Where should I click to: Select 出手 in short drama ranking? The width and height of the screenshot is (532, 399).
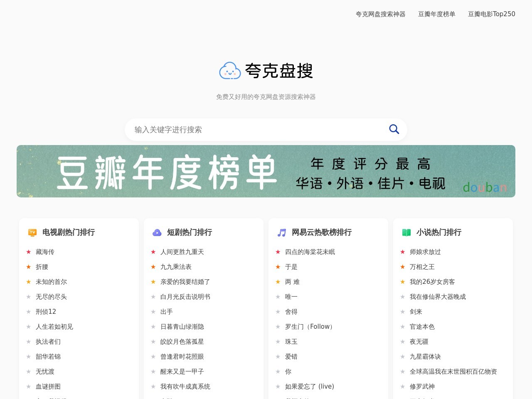[x=167, y=312]
